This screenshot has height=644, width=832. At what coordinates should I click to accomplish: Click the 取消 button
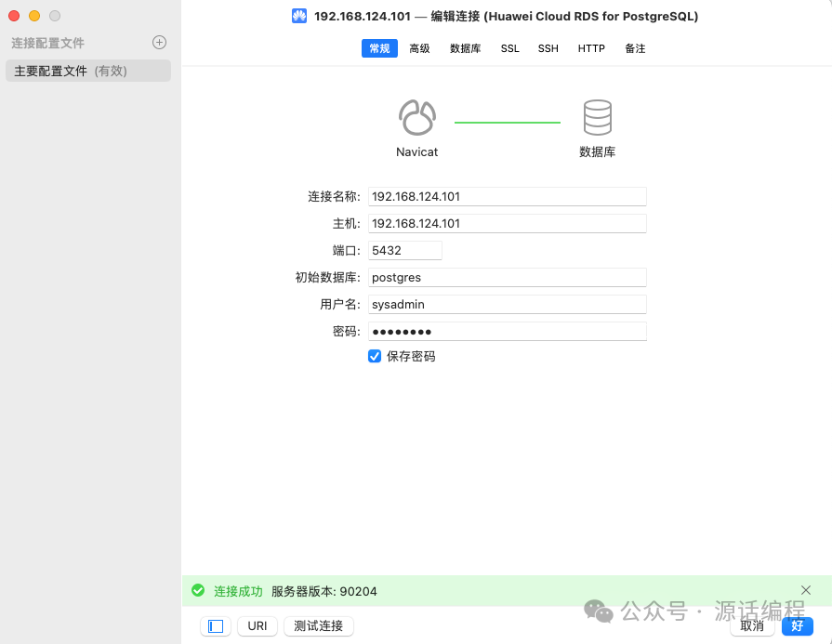click(752, 626)
